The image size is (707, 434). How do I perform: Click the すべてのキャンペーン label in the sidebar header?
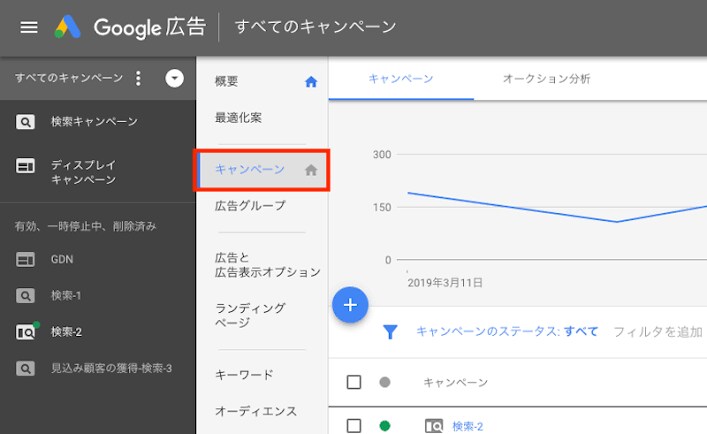69,78
